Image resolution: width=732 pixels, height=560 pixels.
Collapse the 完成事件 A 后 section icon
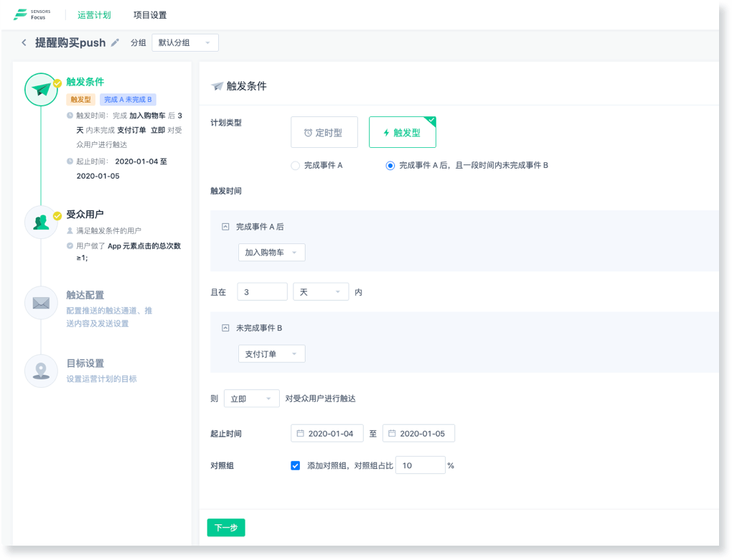tap(225, 226)
